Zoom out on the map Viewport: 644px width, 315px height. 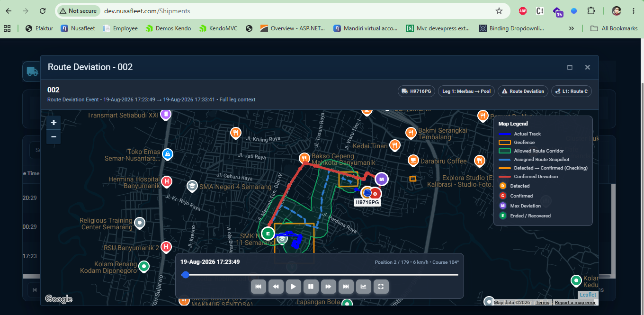54,136
